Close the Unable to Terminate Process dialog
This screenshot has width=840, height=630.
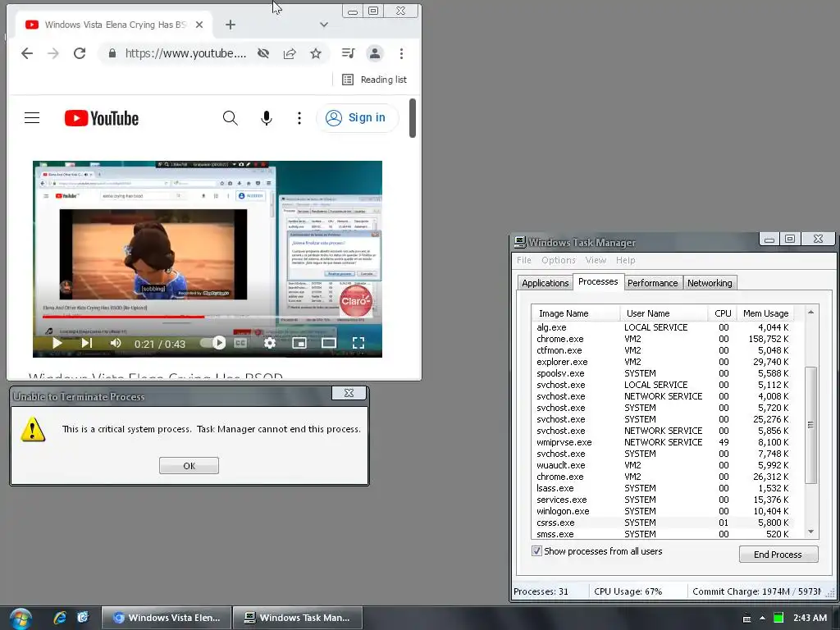[349, 393]
